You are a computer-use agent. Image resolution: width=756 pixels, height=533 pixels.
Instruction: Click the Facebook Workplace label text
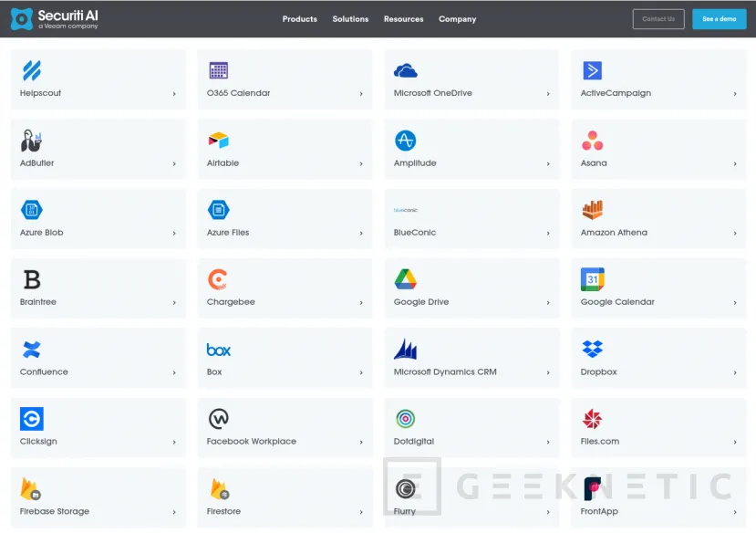point(251,442)
